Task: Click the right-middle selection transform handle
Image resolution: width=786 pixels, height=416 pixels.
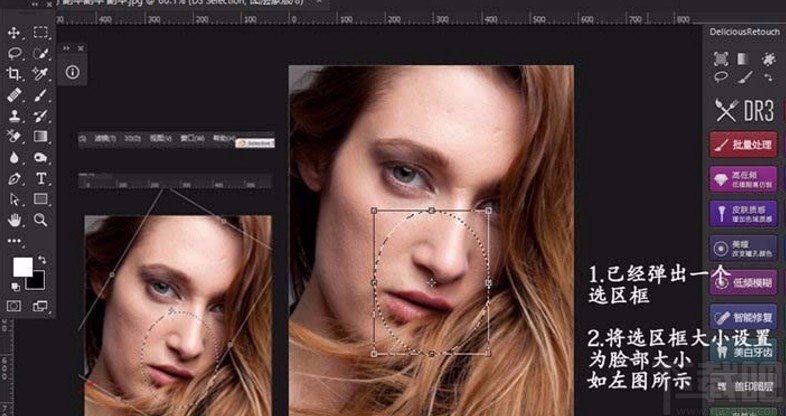Action: click(x=489, y=283)
